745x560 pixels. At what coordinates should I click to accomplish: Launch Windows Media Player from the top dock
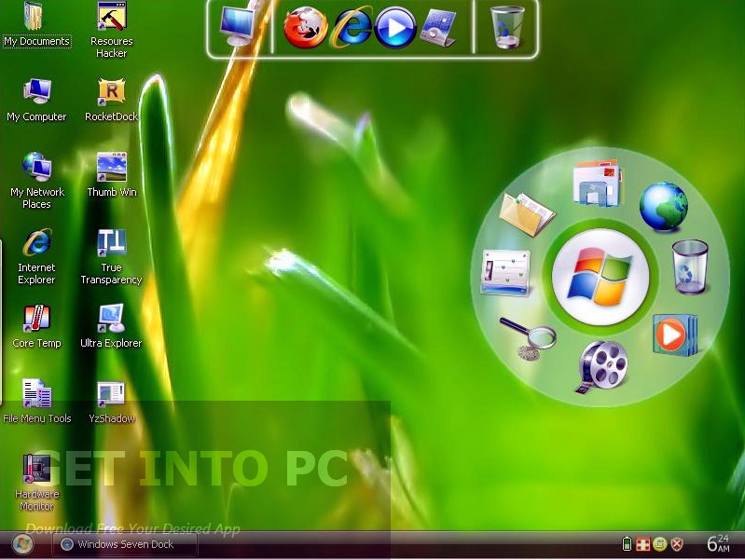coord(395,28)
